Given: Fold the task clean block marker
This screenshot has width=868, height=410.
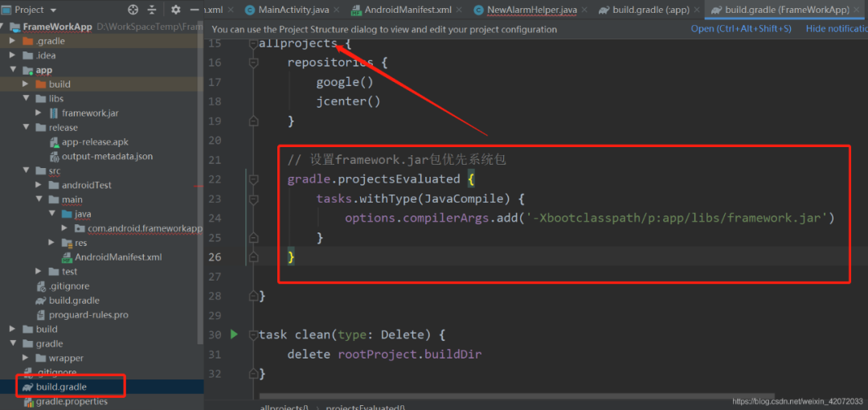Looking at the screenshot, I should (x=253, y=334).
